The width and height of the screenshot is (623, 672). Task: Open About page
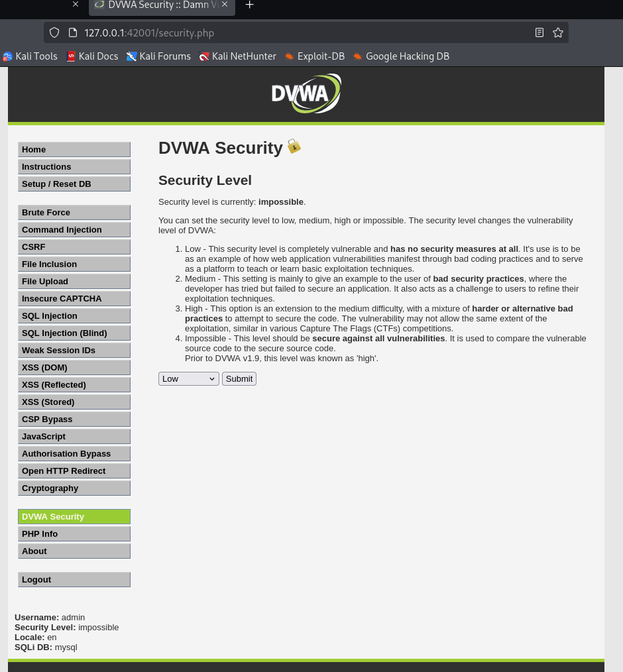[74, 551]
